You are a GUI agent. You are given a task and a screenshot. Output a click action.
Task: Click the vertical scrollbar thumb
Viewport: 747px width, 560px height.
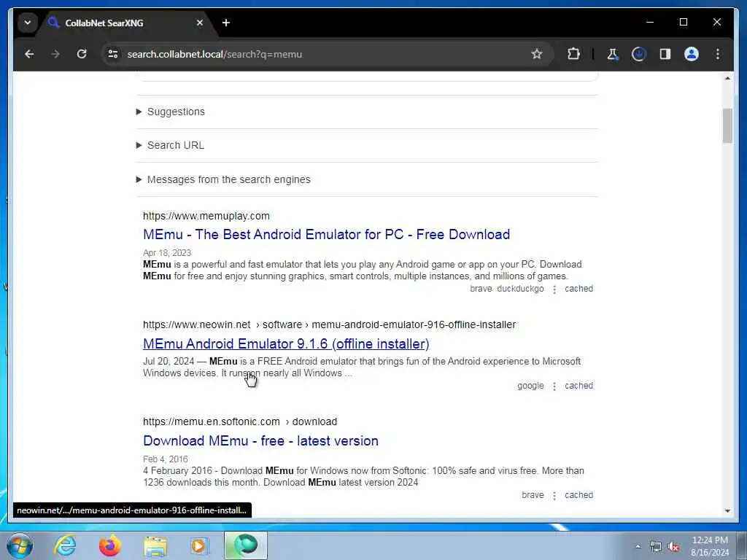point(727,125)
